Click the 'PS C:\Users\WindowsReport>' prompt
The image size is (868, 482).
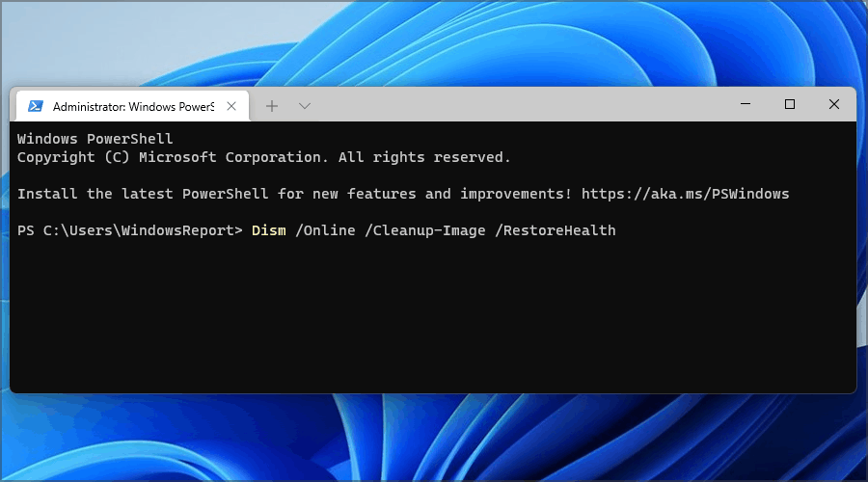[x=130, y=230]
